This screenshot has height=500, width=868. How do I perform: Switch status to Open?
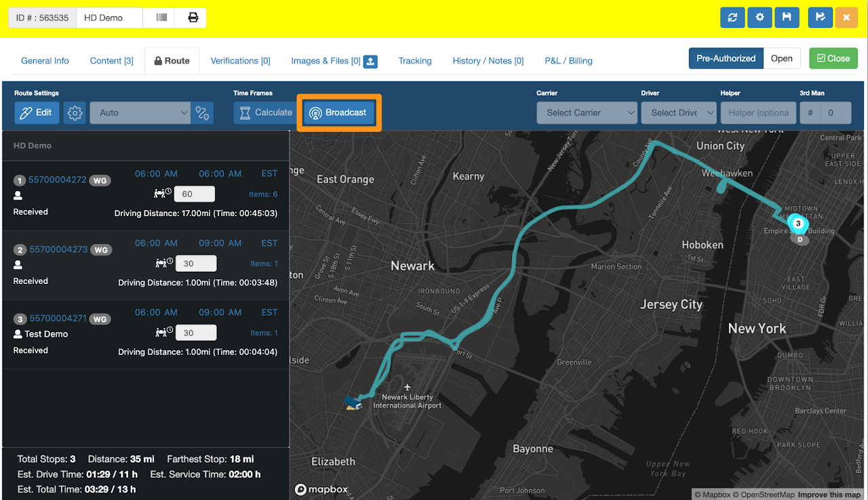(x=782, y=58)
